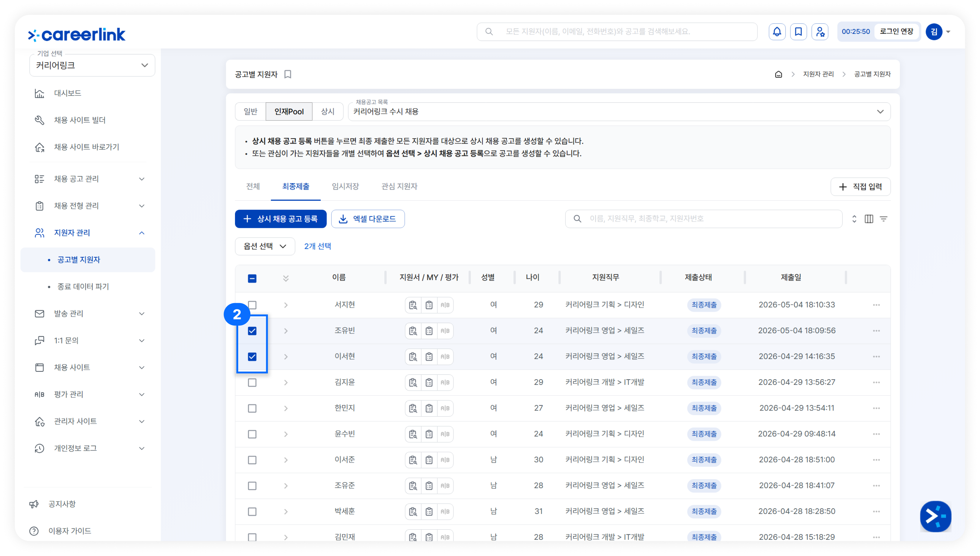Click the A|B evaluation icon for 김지윤
The image size is (980, 556).
point(445,383)
